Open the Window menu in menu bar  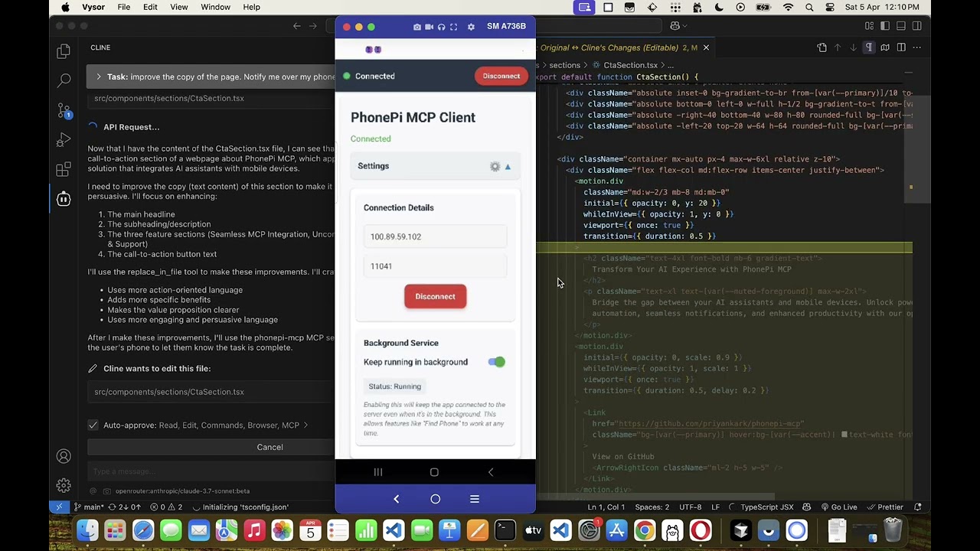coord(215,7)
